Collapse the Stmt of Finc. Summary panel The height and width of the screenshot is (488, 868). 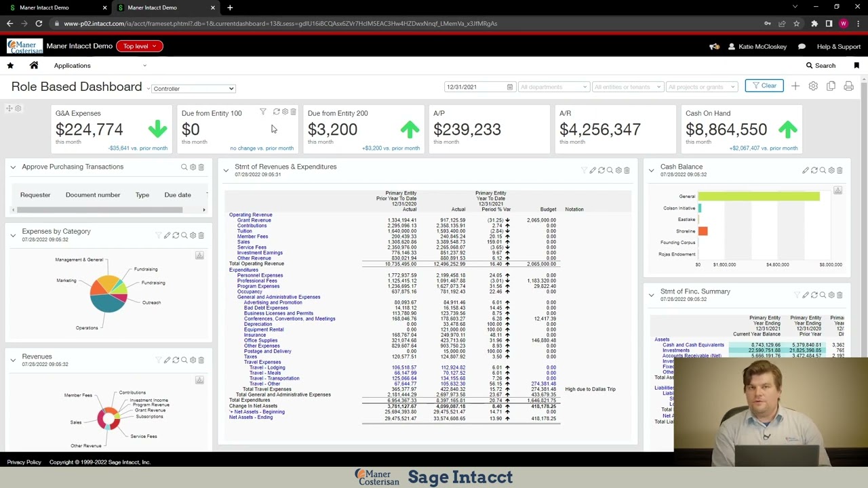click(x=651, y=295)
